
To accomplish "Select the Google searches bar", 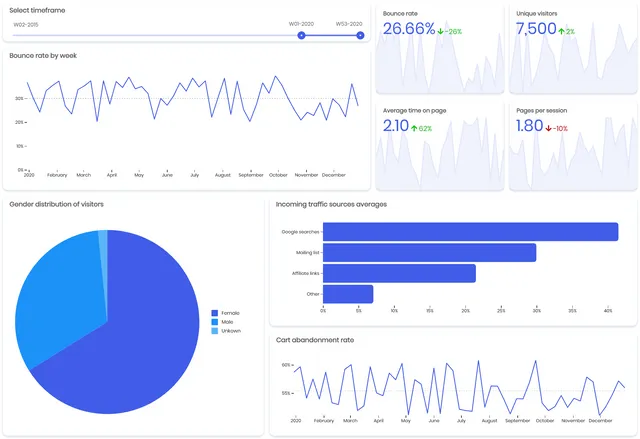I will pyautogui.click(x=470, y=232).
